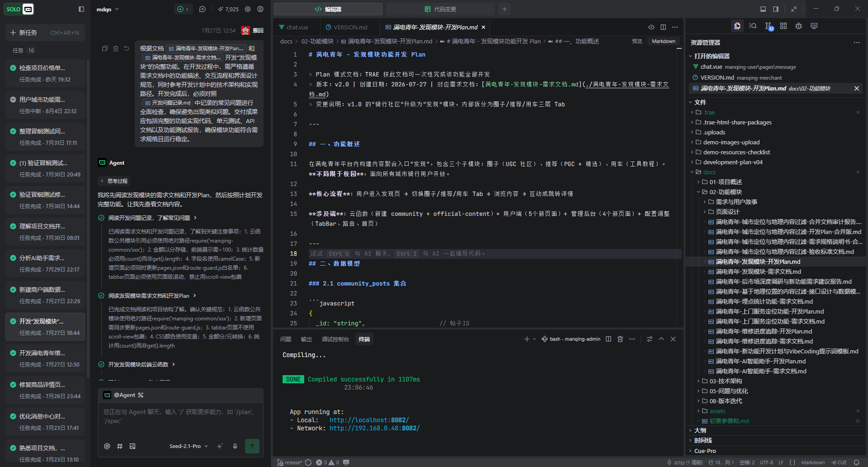The image size is (868, 467).
Task: Click the 预览 preview button
Action: 637,41
